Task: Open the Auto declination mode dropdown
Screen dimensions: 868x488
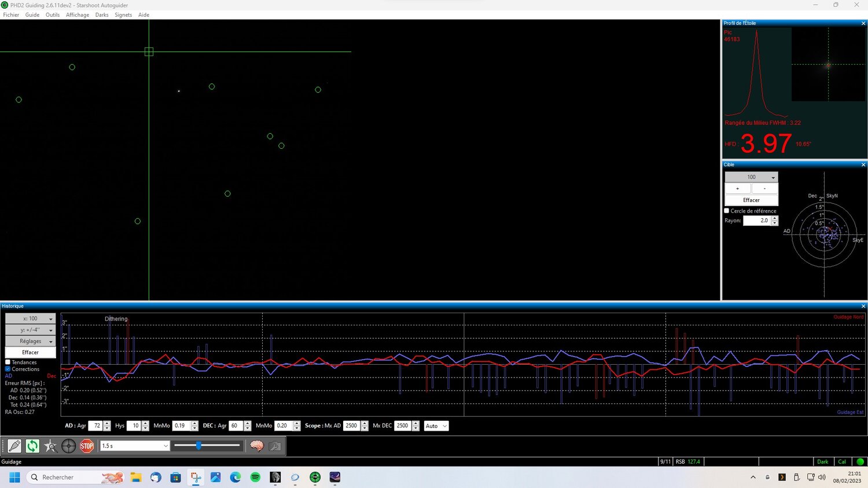Action: (x=436, y=426)
